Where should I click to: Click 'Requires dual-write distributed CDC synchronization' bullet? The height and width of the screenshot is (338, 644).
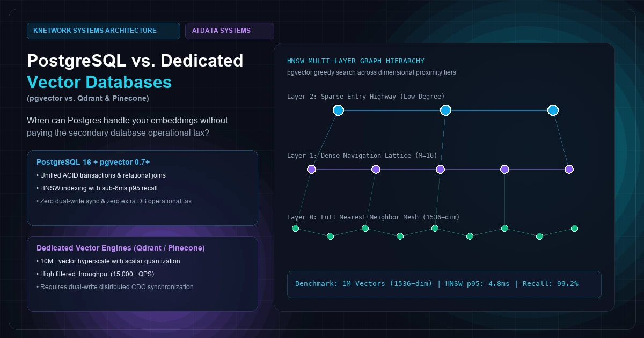click(x=115, y=287)
